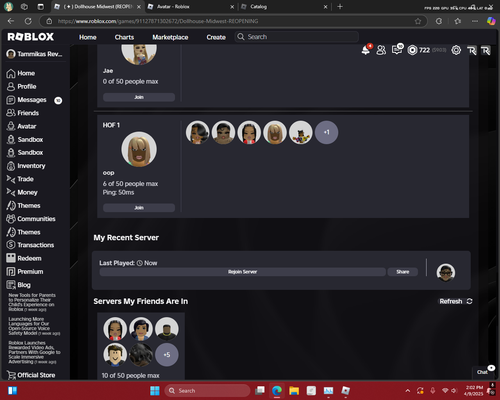This screenshot has width=500, height=400.
Task: Open the Copilot icon in Edge
Action: (x=491, y=21)
